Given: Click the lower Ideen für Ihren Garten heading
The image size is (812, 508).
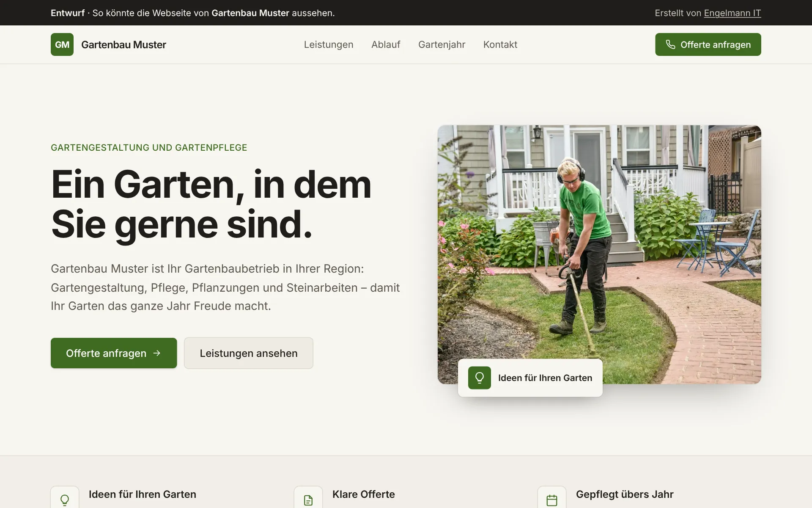Looking at the screenshot, I should coord(143,494).
